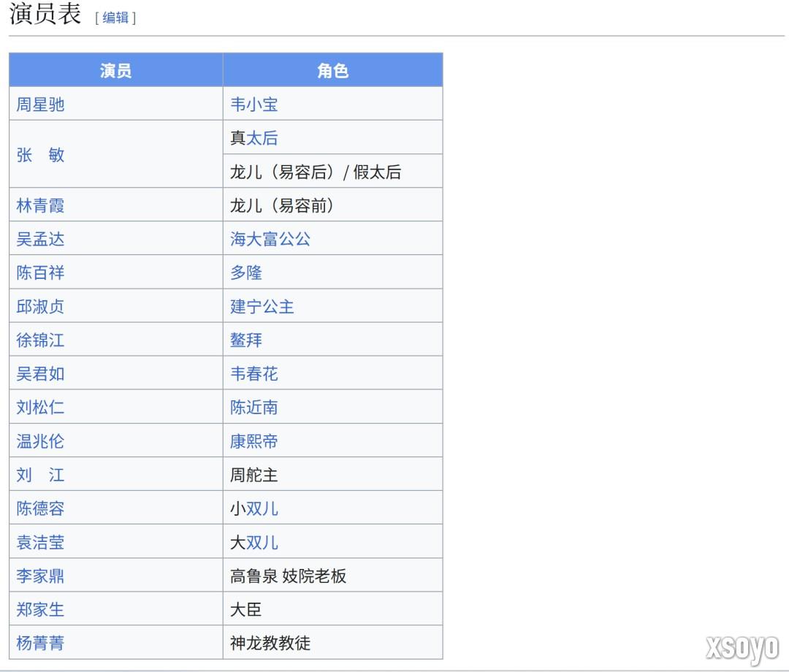Screen dimensions: 789x672
Task: Select the 陈百祥 link
Action: tap(40, 272)
